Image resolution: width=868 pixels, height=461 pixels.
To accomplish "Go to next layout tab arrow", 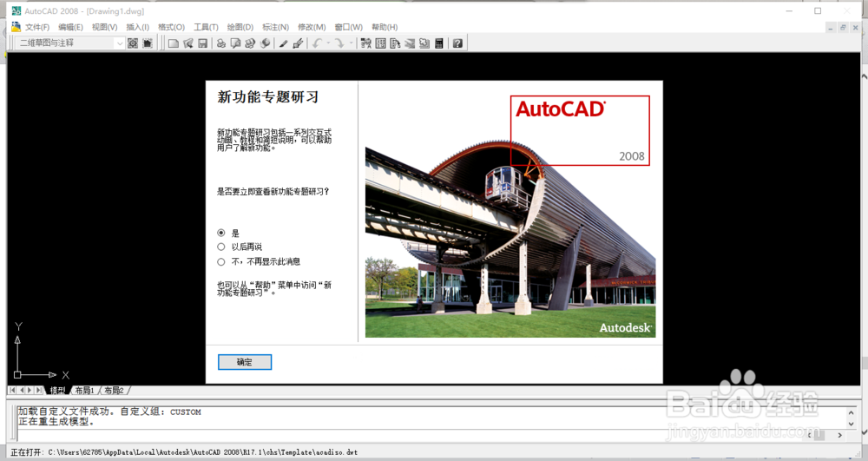I will click(30, 390).
